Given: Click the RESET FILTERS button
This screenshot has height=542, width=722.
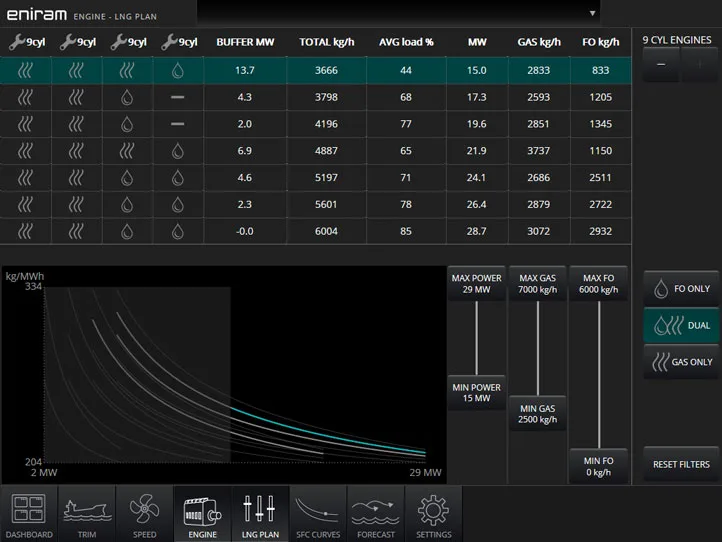Looking at the screenshot, I should pyautogui.click(x=681, y=464).
